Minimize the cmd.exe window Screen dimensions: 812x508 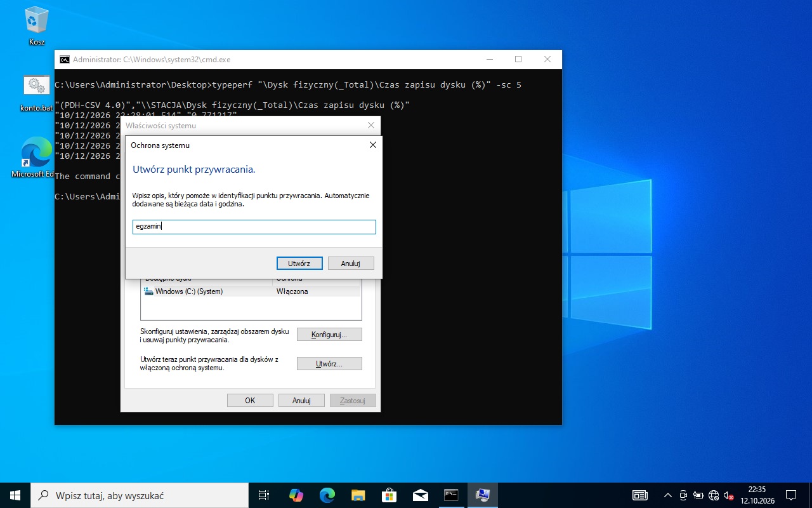pos(489,60)
